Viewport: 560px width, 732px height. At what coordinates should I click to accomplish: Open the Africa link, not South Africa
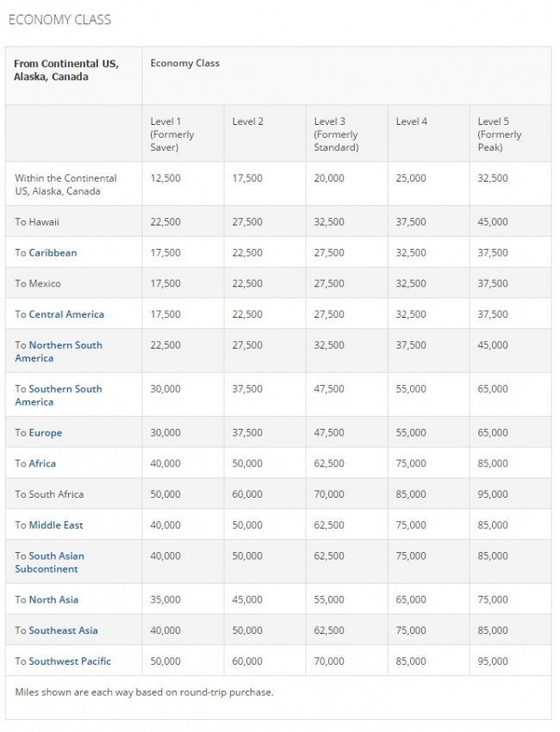click(42, 463)
